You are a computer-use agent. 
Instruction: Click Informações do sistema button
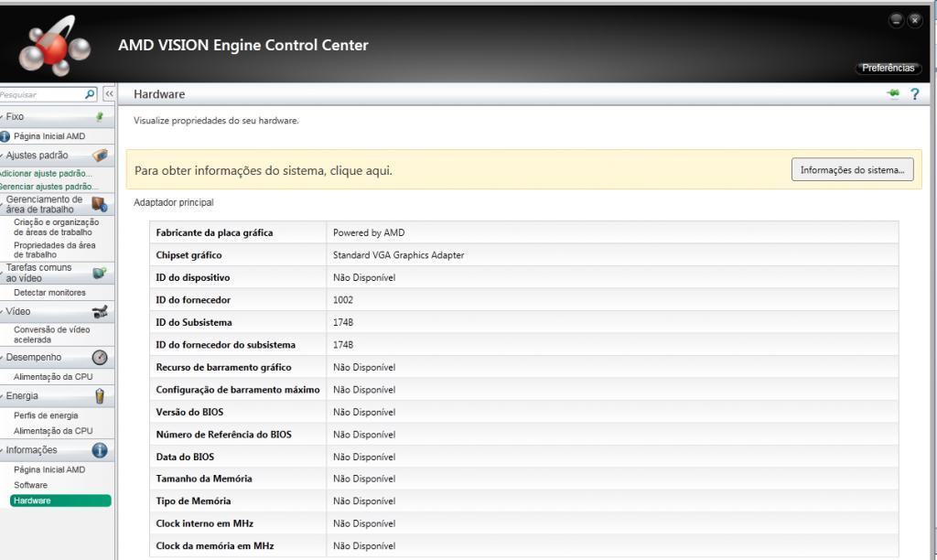[852, 170]
